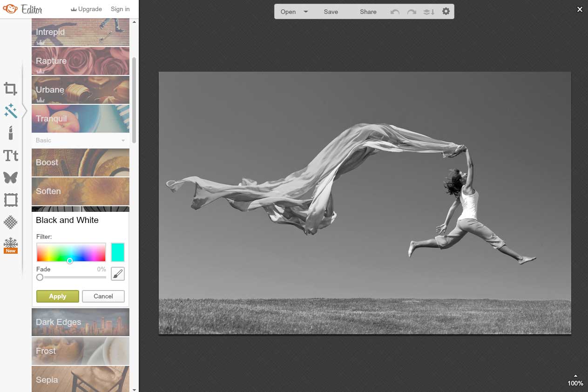Select the Sepia effect thumbnail
Viewport: 588px width, 392px height.
81,379
